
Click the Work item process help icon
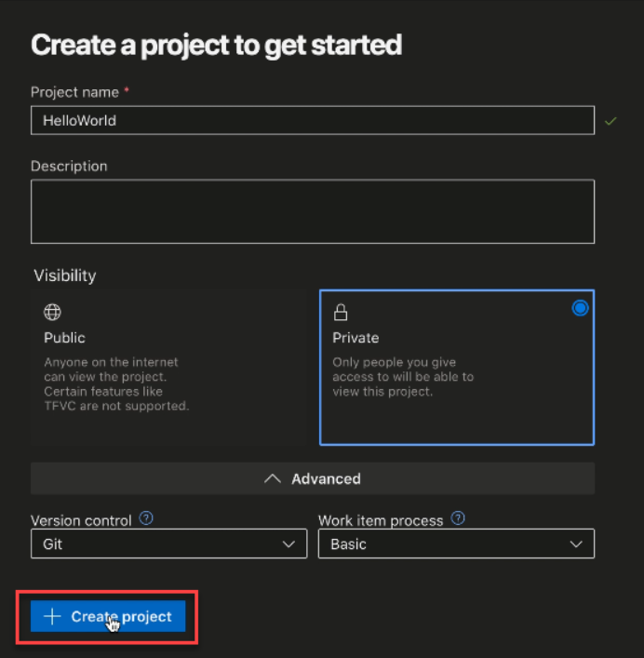click(457, 519)
